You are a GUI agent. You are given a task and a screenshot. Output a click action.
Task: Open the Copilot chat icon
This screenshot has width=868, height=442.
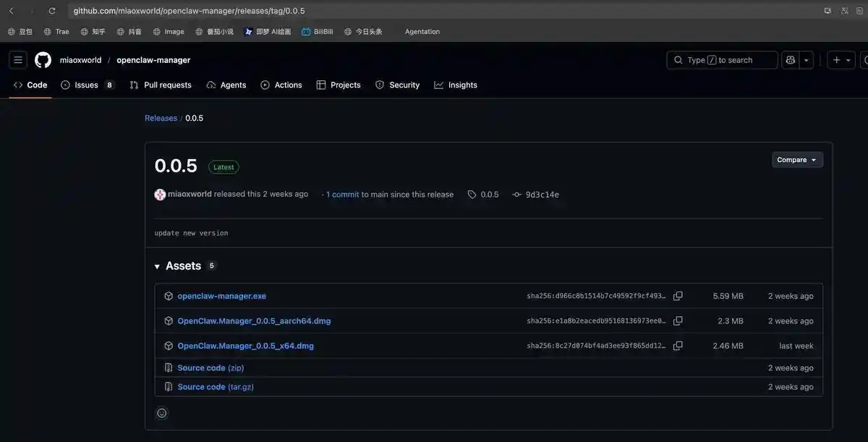791,60
